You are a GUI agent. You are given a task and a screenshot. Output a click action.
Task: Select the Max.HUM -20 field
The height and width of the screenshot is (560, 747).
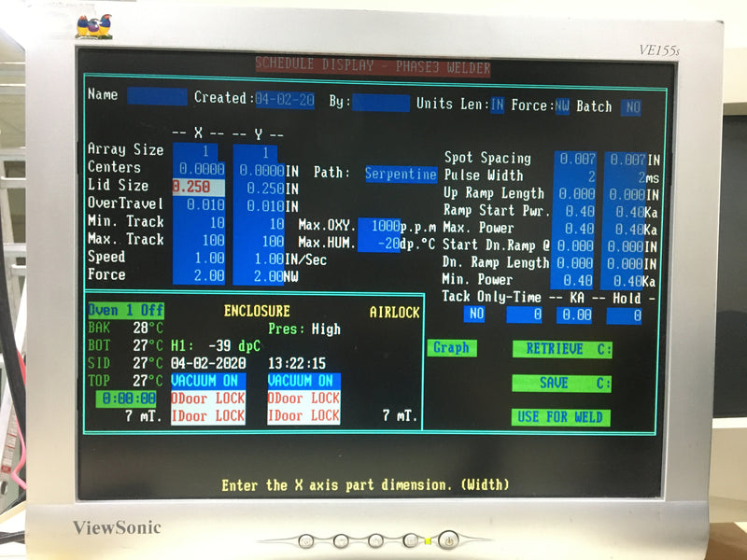379,244
